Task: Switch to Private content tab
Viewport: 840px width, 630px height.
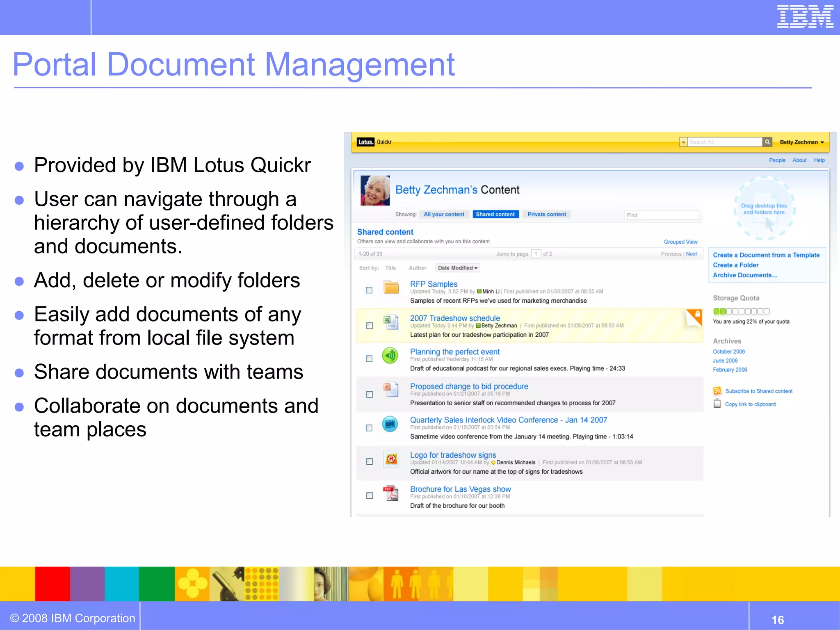Action: [547, 214]
